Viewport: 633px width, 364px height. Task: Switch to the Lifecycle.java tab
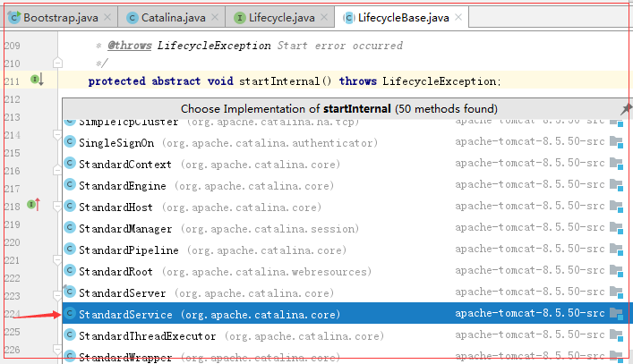pyautogui.click(x=279, y=17)
